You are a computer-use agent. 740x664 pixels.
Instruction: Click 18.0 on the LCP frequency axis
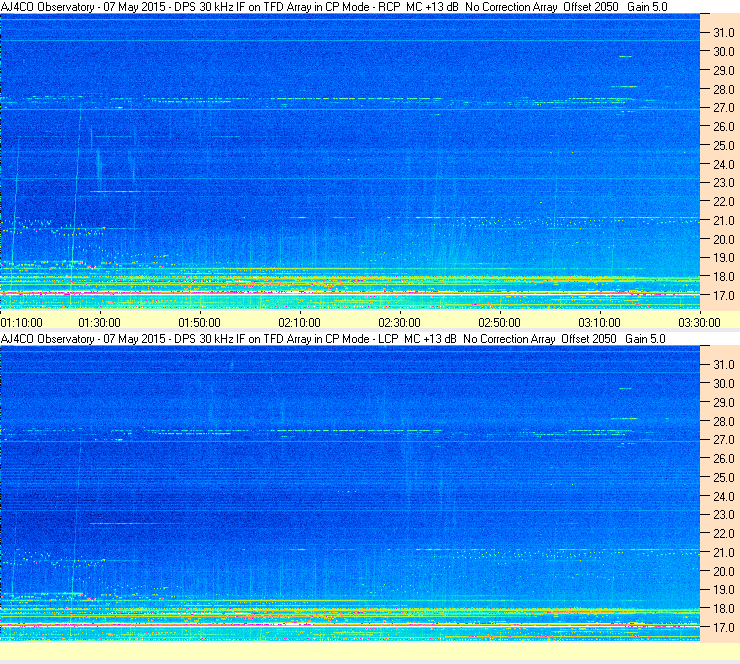pyautogui.click(x=724, y=608)
